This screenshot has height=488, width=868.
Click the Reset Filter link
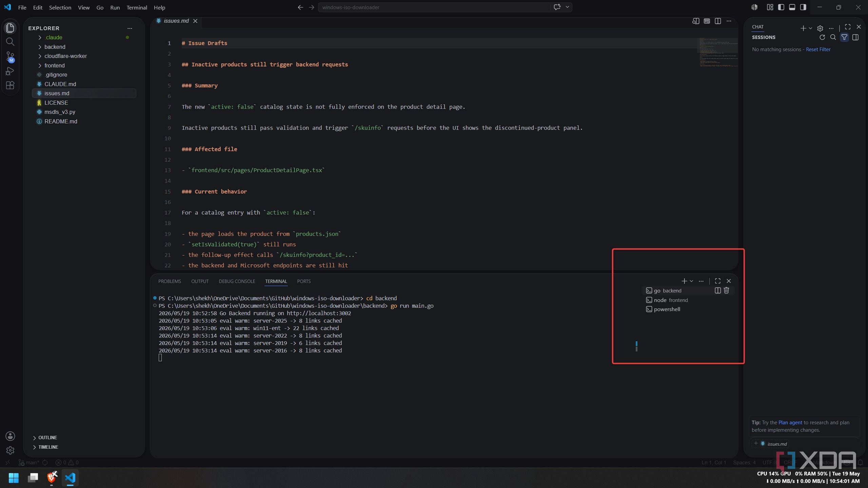click(x=818, y=49)
